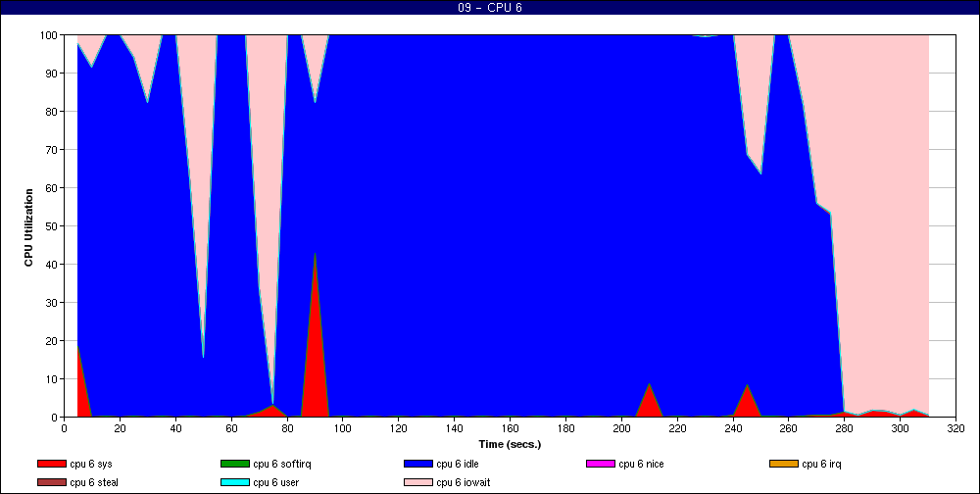980x494 pixels.
Task: Click the x-axis tick label 100
Action: click(x=342, y=427)
